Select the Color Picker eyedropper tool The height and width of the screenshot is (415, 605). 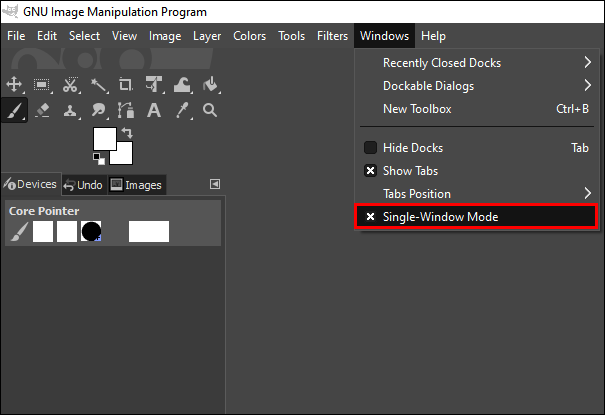(182, 110)
